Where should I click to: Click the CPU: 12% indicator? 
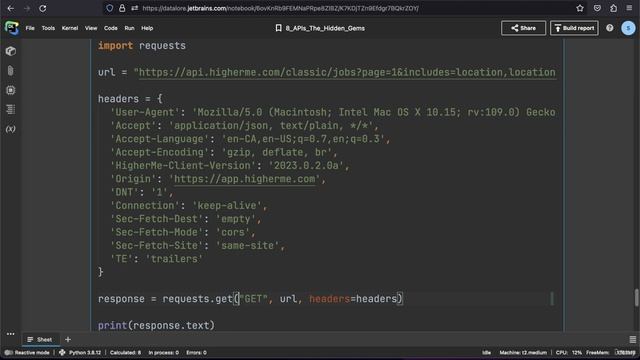[569, 353]
